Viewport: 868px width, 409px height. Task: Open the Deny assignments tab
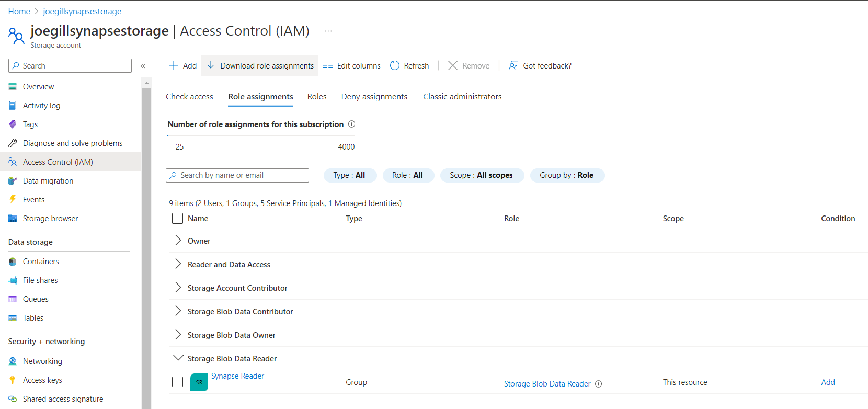click(x=374, y=97)
